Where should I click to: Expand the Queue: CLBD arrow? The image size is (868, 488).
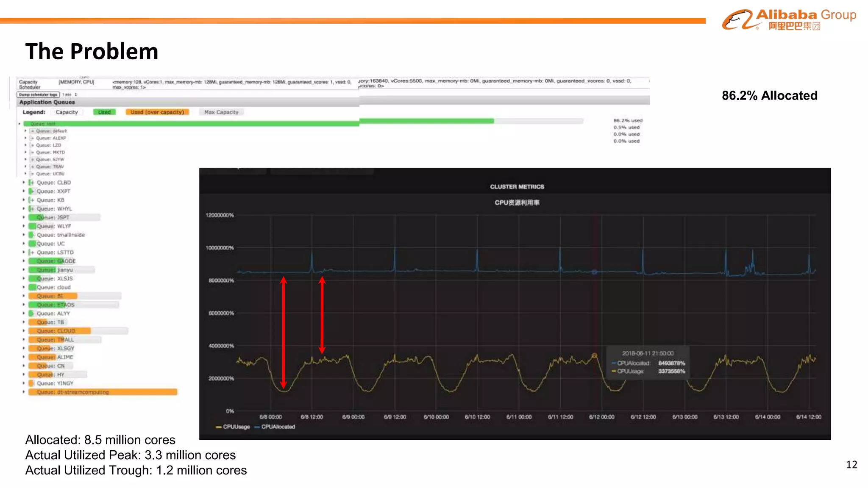[x=24, y=183]
